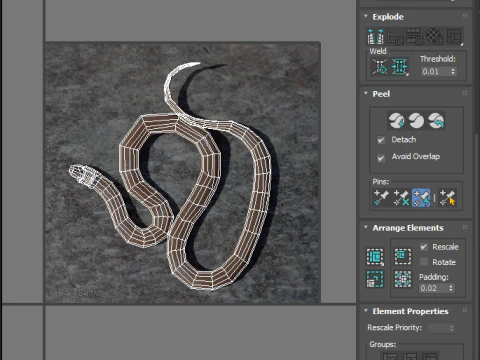Click the Pins: group label
This screenshot has width=480, height=360.
(x=381, y=182)
